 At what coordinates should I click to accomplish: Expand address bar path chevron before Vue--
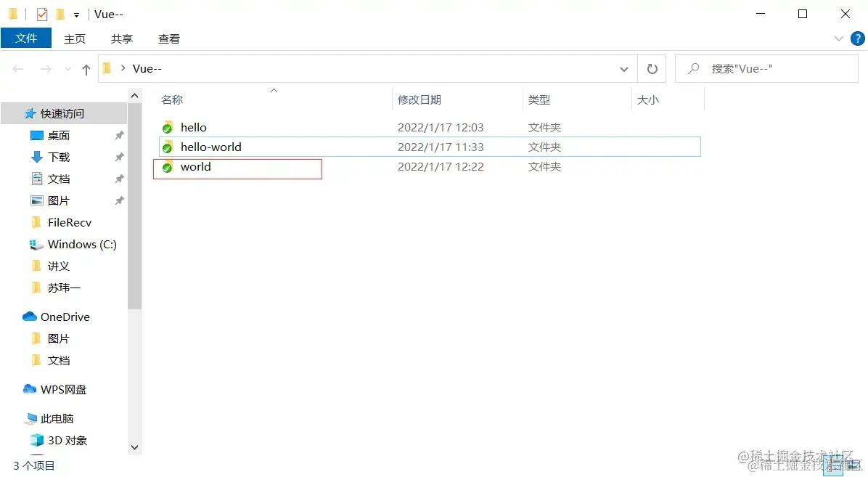[x=123, y=68]
